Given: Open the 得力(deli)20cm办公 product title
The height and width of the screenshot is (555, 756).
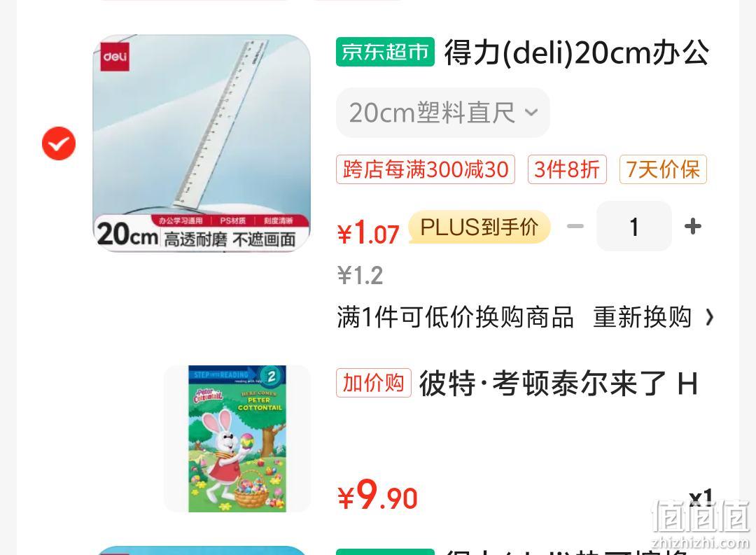Looking at the screenshot, I should tap(577, 52).
